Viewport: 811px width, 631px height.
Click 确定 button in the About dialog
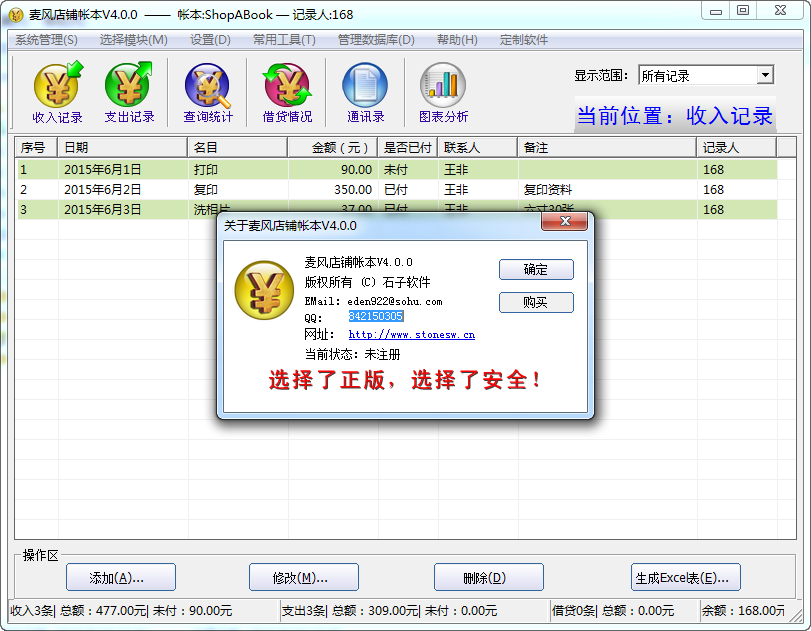click(536, 269)
